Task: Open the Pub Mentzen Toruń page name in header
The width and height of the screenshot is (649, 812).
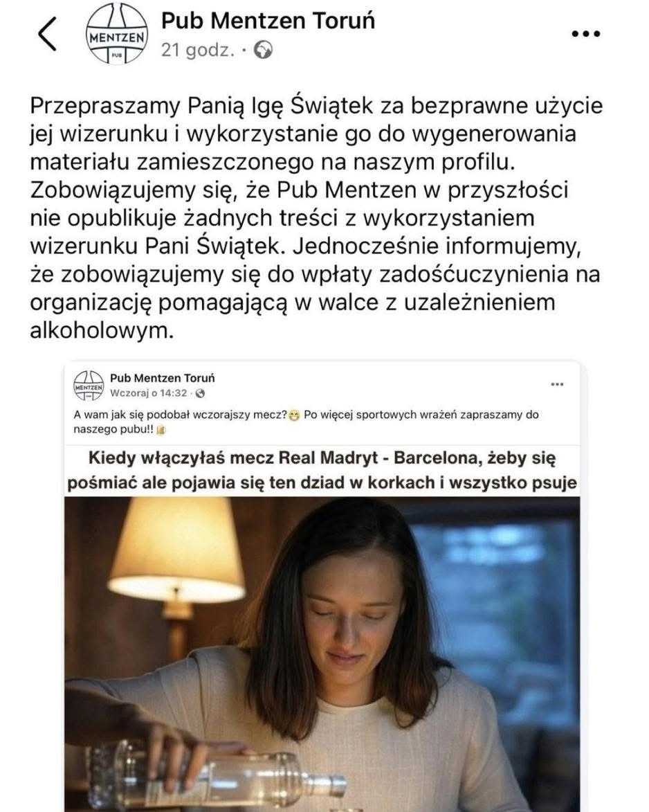Action: click(x=268, y=21)
